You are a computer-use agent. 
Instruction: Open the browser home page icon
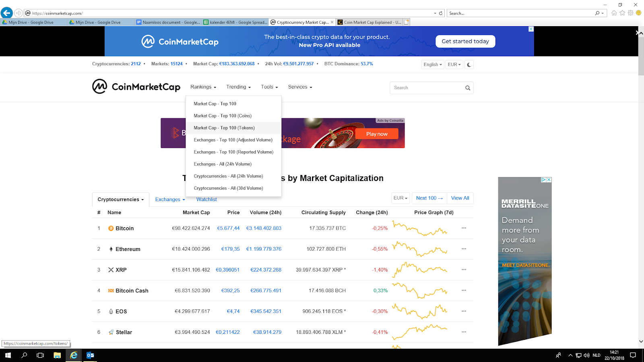point(614,13)
